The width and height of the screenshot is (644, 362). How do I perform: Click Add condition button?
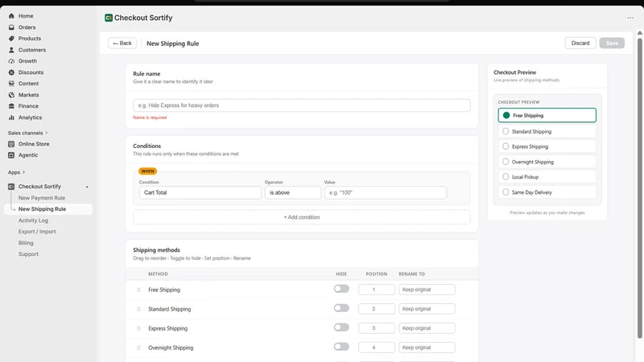pyautogui.click(x=302, y=217)
